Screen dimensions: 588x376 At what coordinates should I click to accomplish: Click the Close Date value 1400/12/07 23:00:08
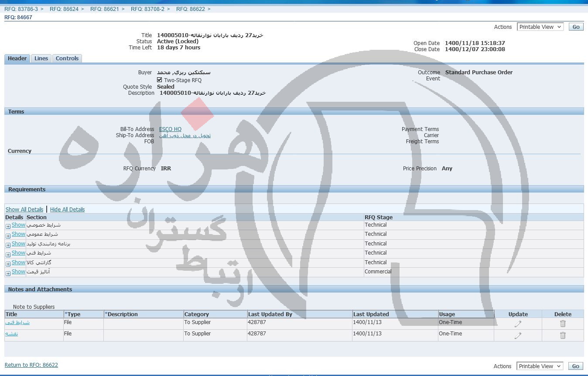point(475,49)
